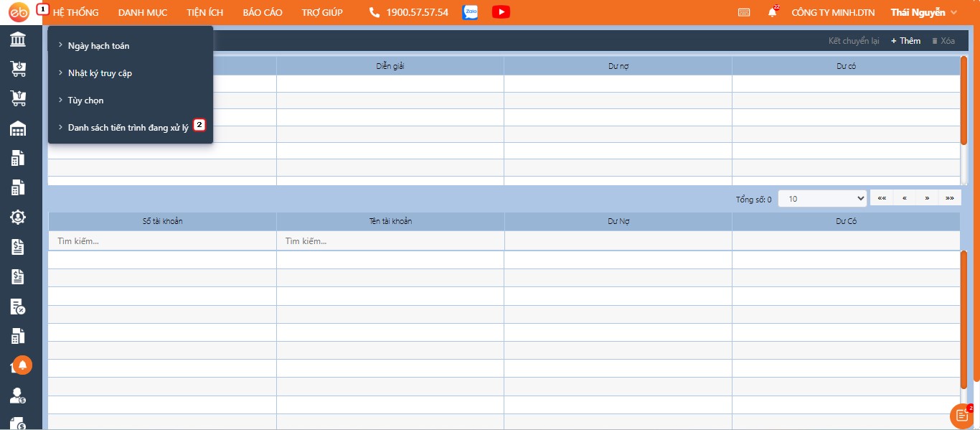
Task: Click the Tên tài khoản search field
Action: tap(390, 241)
